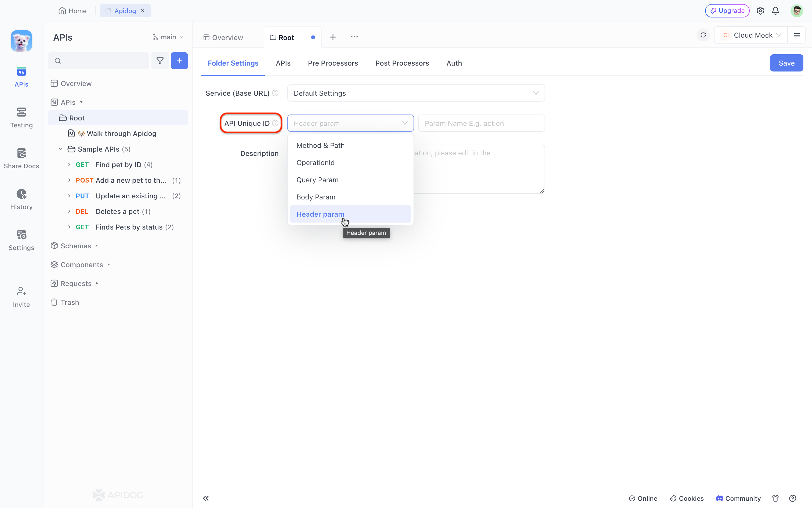Open the Cloud Mock environment dropdown
Viewport: 812px width, 508px height.
751,35
